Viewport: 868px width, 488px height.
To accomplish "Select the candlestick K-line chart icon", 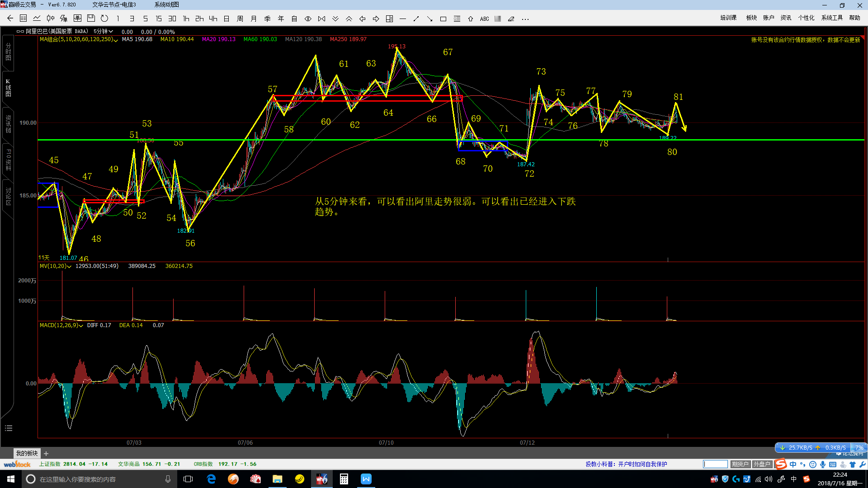I will (51, 19).
